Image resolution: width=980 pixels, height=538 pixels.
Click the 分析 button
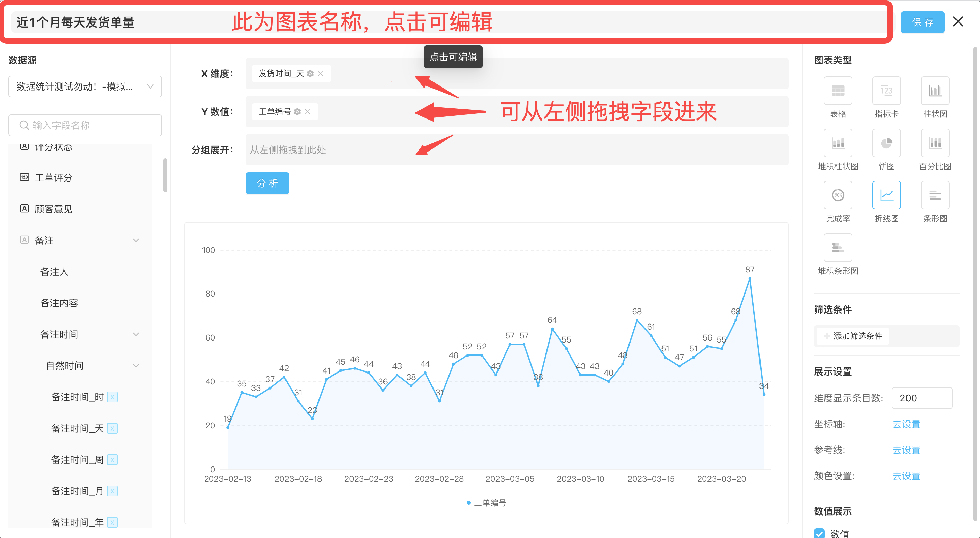point(267,183)
